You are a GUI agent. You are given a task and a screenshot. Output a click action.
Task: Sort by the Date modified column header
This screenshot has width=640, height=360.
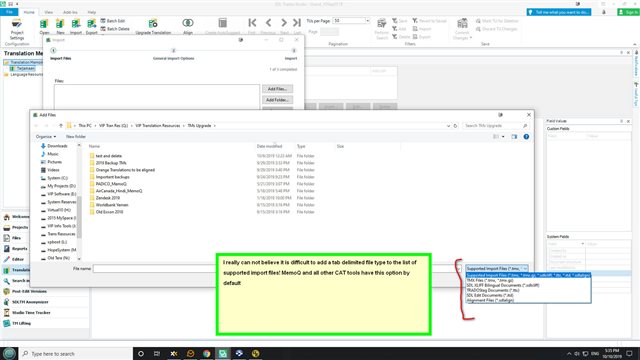coord(269,146)
